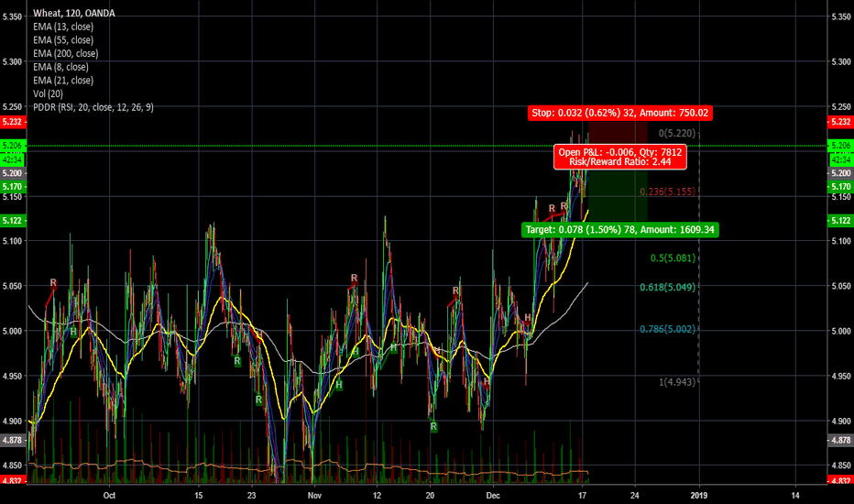Click the green 5.170 tag on right price axis
Image resolution: width=854 pixels, height=504 pixels.
coord(840,187)
